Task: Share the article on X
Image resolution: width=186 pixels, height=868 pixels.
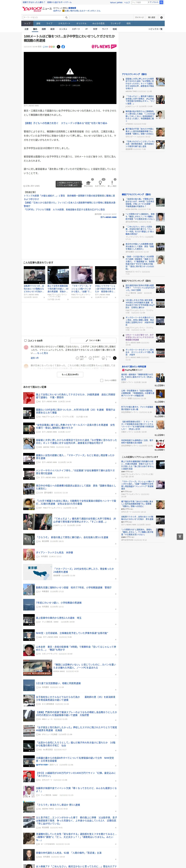Action: (58, 47)
